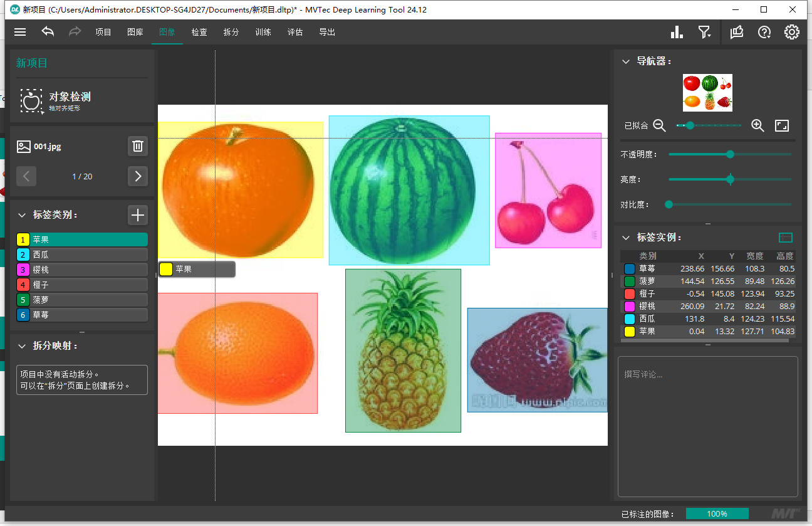Go to the next image
This screenshot has width=812, height=526.
[x=138, y=176]
